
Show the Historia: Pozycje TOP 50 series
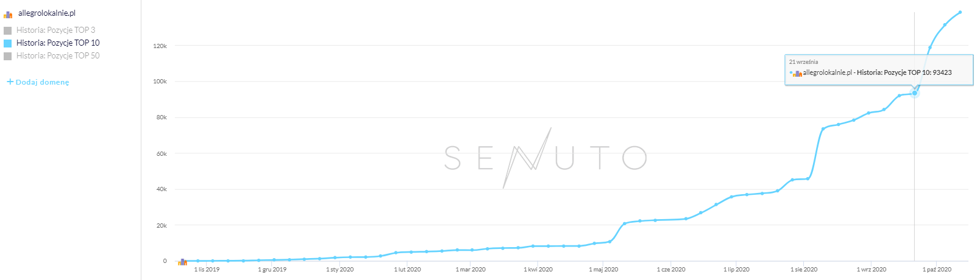click(58, 55)
